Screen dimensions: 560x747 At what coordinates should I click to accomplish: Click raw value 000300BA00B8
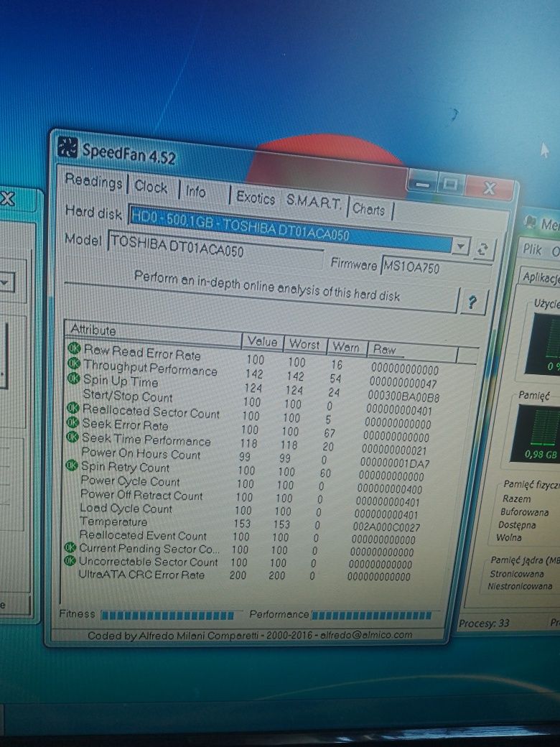[x=403, y=396]
